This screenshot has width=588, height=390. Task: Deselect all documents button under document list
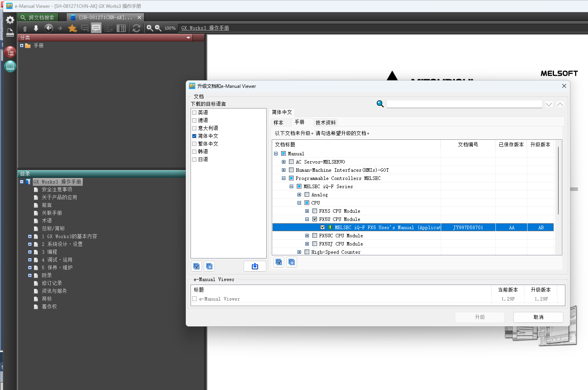(292, 262)
